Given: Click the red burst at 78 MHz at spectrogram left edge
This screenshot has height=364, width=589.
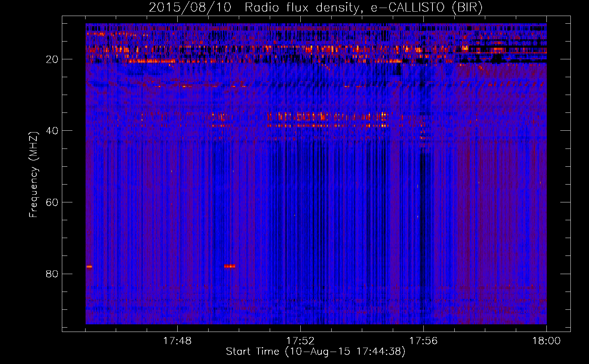Looking at the screenshot, I should point(89,266).
